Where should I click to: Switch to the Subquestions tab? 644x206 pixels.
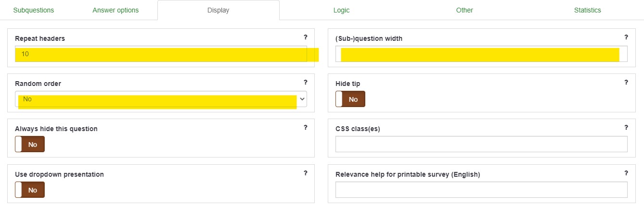tap(34, 10)
